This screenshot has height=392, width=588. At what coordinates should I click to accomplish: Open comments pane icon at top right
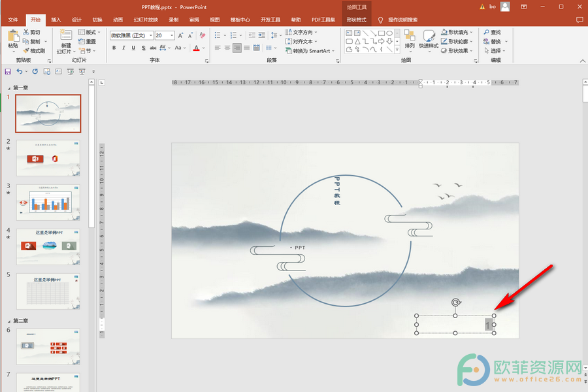click(x=580, y=20)
